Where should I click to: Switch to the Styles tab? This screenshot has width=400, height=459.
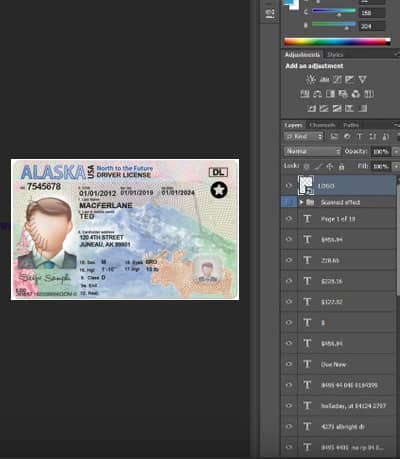(x=335, y=54)
